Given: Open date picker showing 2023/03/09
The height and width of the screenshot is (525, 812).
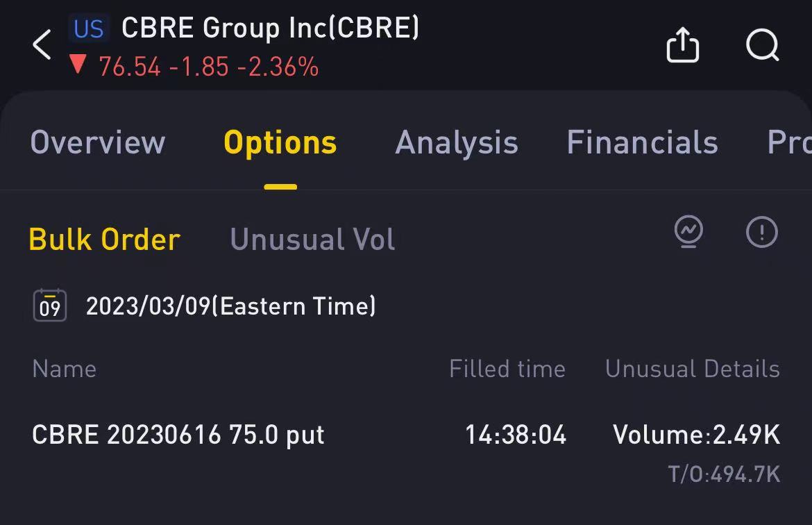Looking at the screenshot, I should pos(230,306).
